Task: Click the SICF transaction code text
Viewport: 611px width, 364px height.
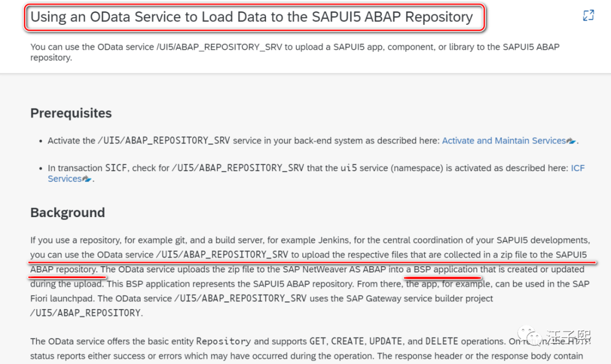Action: (116, 168)
